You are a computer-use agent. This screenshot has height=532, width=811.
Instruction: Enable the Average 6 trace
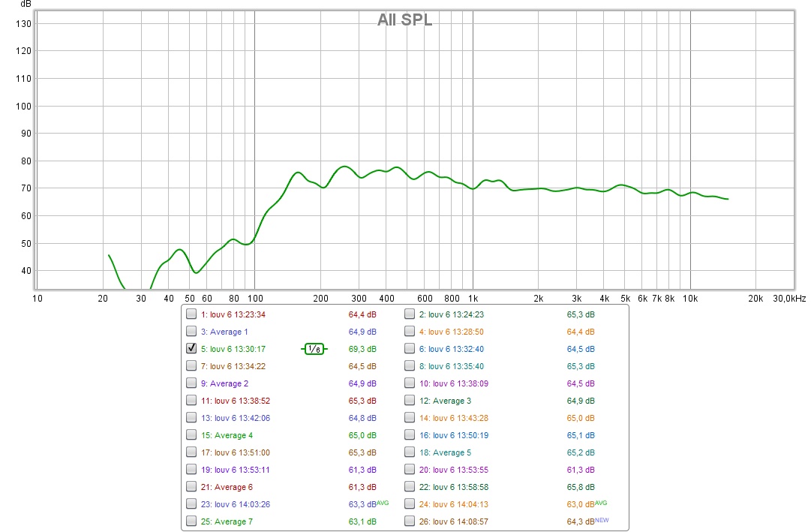(191, 487)
